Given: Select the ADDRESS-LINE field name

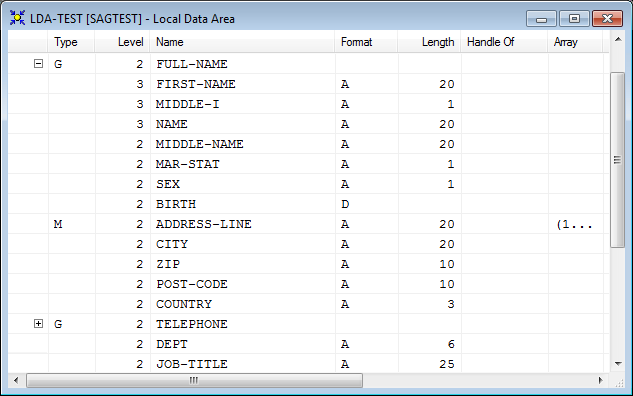Looking at the screenshot, I should (204, 224).
